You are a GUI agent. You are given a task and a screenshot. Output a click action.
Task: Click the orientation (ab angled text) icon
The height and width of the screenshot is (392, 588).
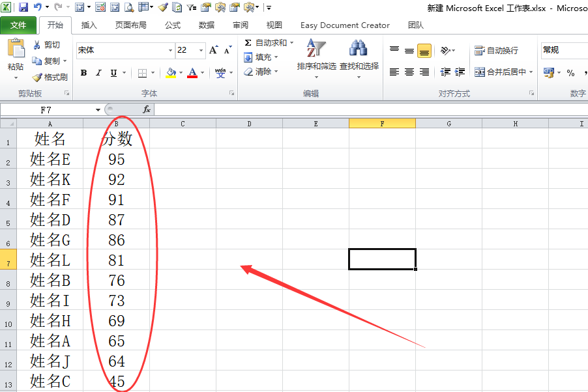tap(445, 50)
